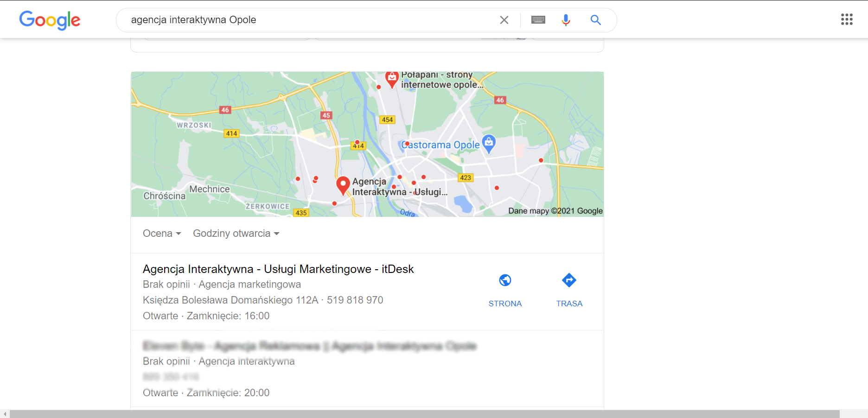Click address Księdza Bolesława Domańskiego 112A
868x418 pixels.
coord(230,300)
